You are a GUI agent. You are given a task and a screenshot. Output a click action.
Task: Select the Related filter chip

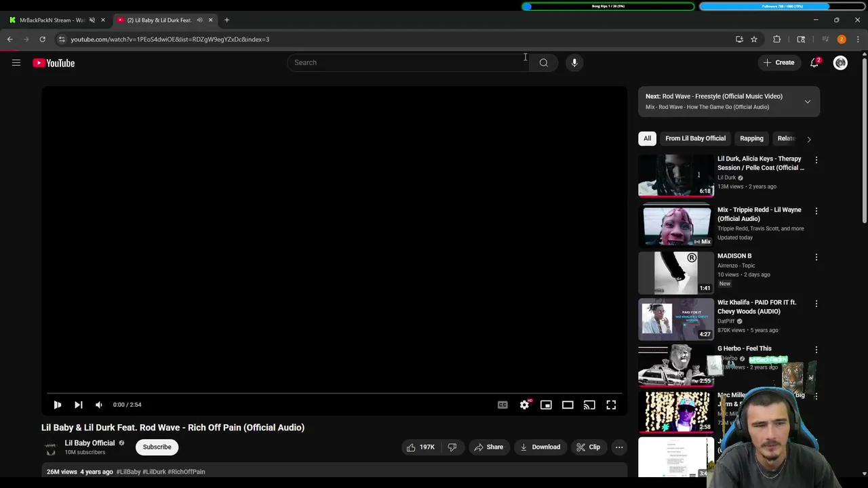(786, 138)
